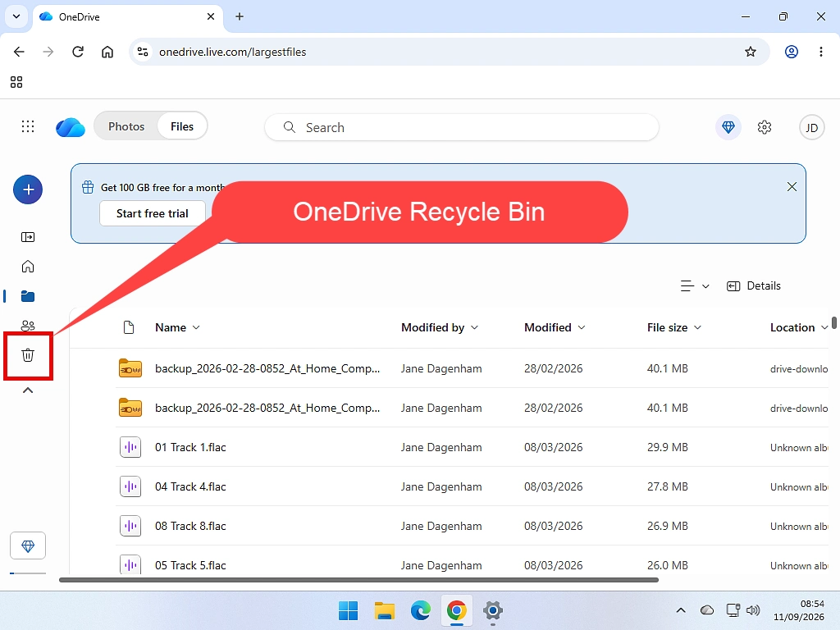Image resolution: width=840 pixels, height=630 pixels.
Task: Open 08 Track 8.flac file name
Action: (x=190, y=526)
